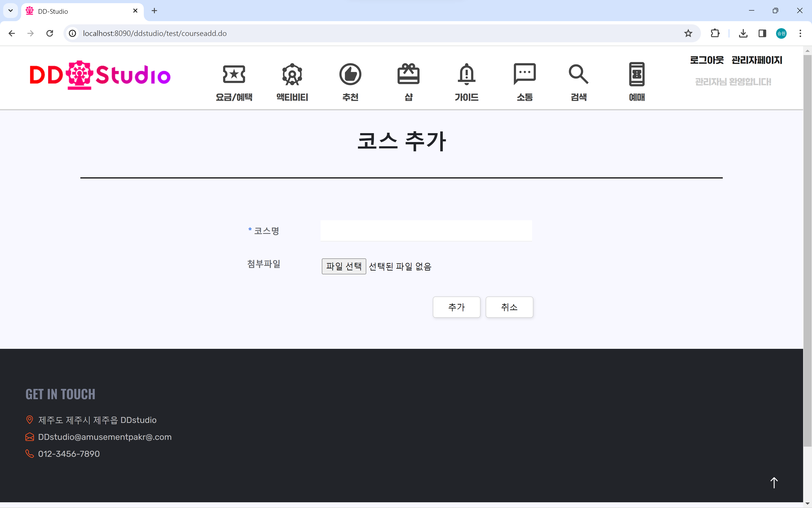
Task: Click the 추천 menu label
Action: tap(350, 97)
